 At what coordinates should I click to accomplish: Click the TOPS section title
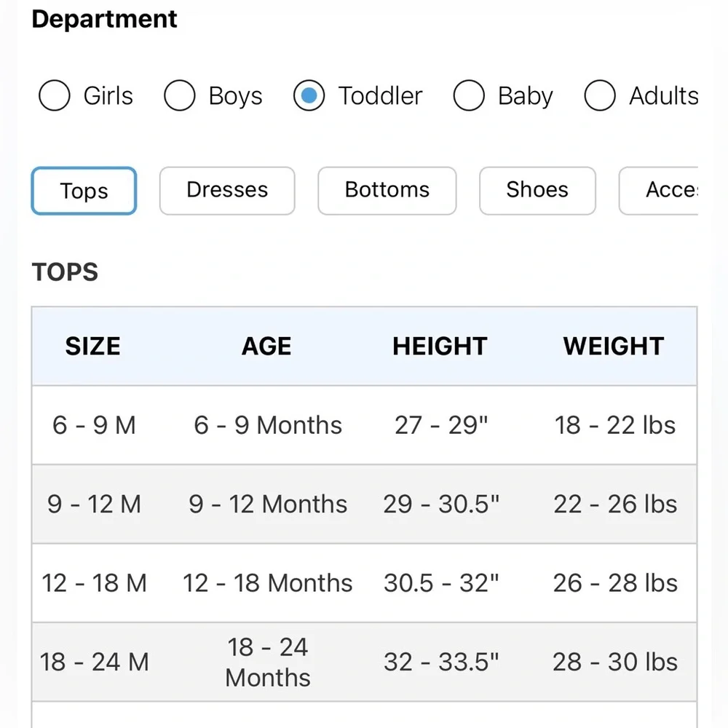click(x=65, y=272)
